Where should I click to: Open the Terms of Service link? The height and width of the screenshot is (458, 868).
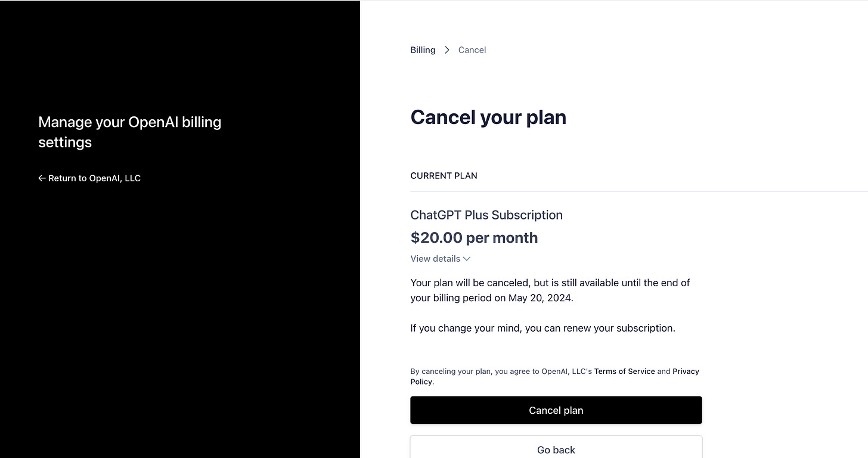click(624, 371)
